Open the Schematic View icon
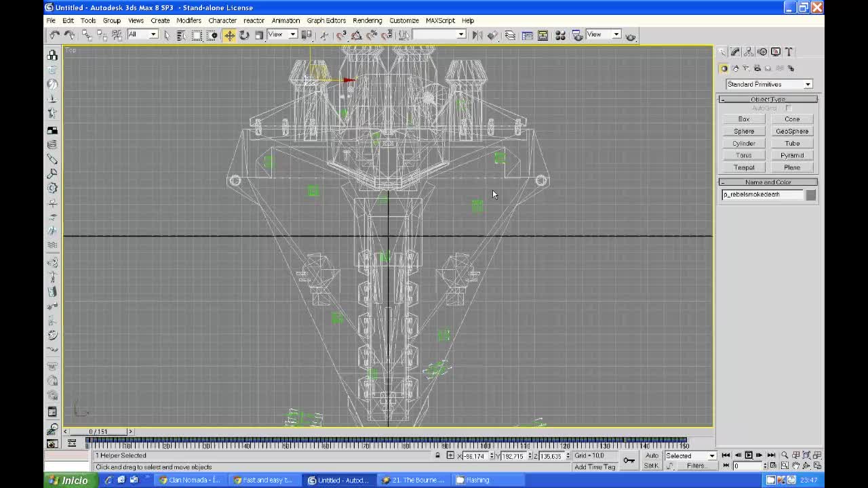 pos(542,35)
